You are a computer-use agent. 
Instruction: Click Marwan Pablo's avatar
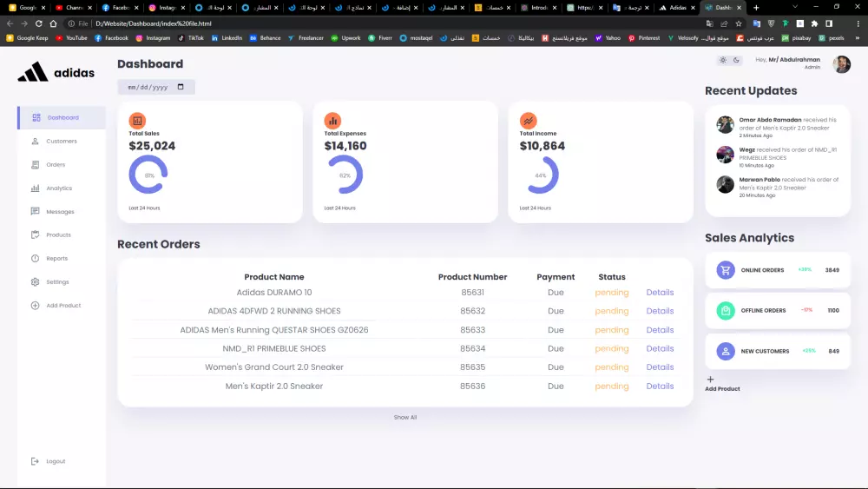pos(725,184)
